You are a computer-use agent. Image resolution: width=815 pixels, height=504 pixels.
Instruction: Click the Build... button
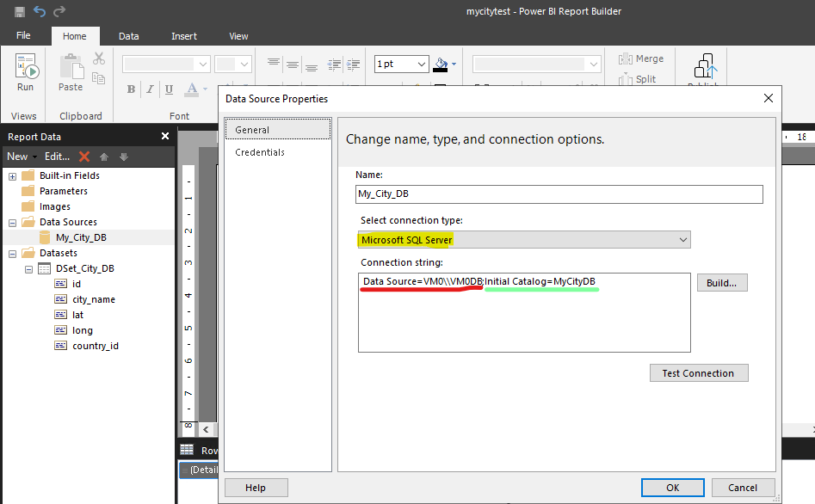[x=722, y=283]
